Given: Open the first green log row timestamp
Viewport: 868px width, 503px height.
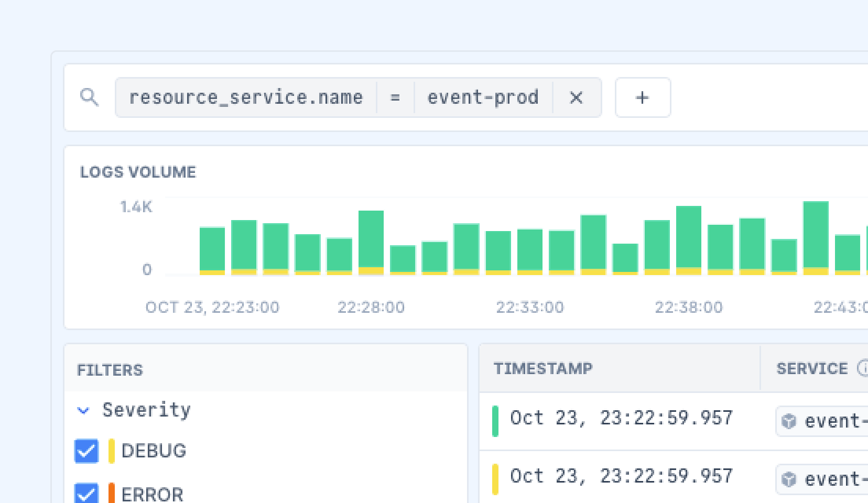Looking at the screenshot, I should click(621, 418).
